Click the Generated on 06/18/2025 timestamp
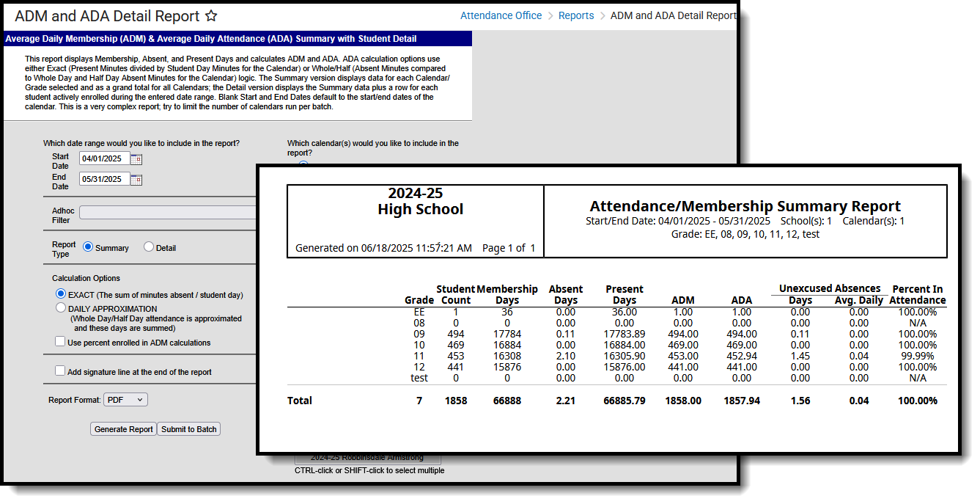980x504 pixels. [x=383, y=248]
